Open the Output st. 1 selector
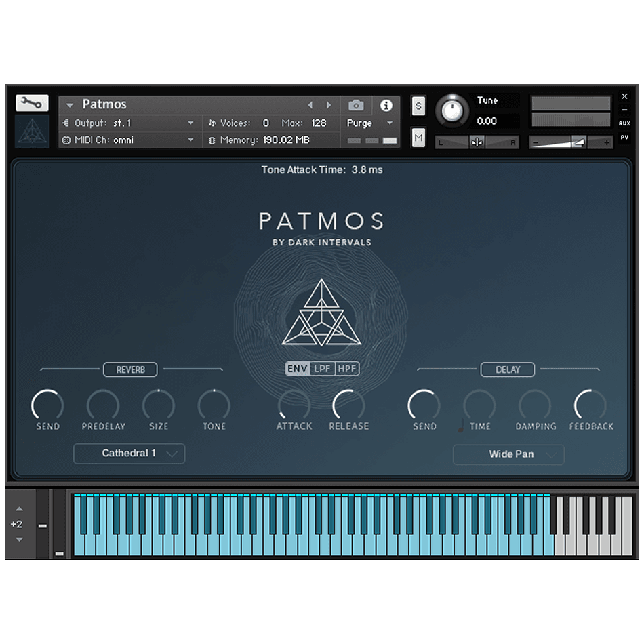The width and height of the screenshot is (644, 644). coord(129,123)
